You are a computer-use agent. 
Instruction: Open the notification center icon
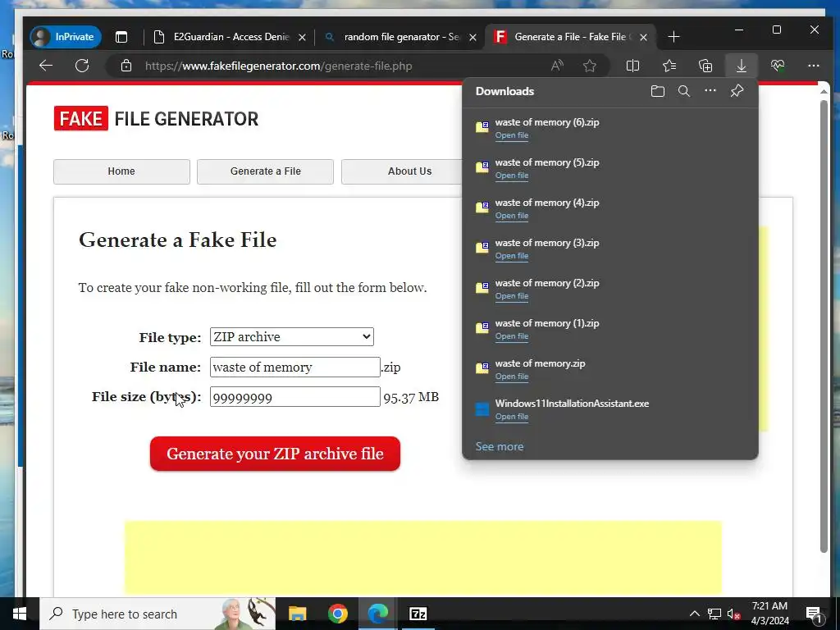(815, 614)
